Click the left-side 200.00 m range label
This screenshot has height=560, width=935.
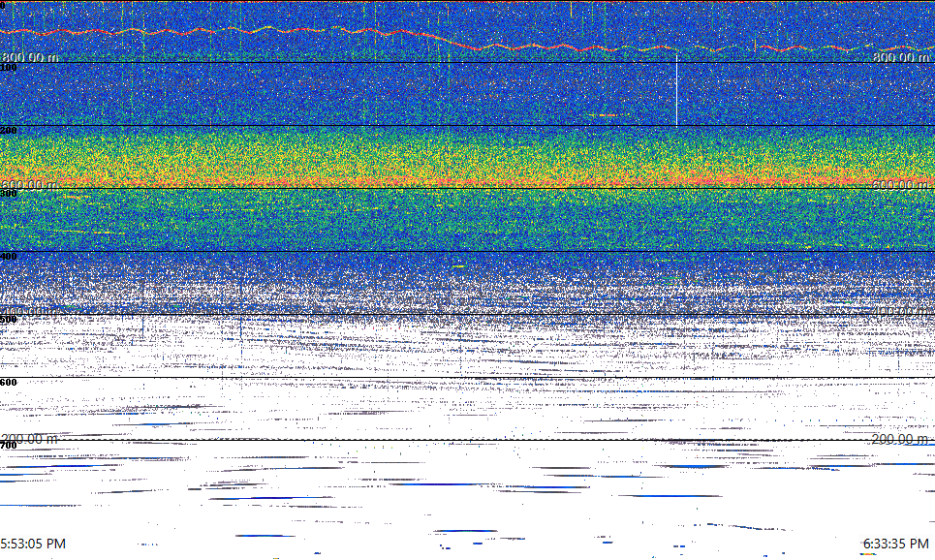click(30, 439)
